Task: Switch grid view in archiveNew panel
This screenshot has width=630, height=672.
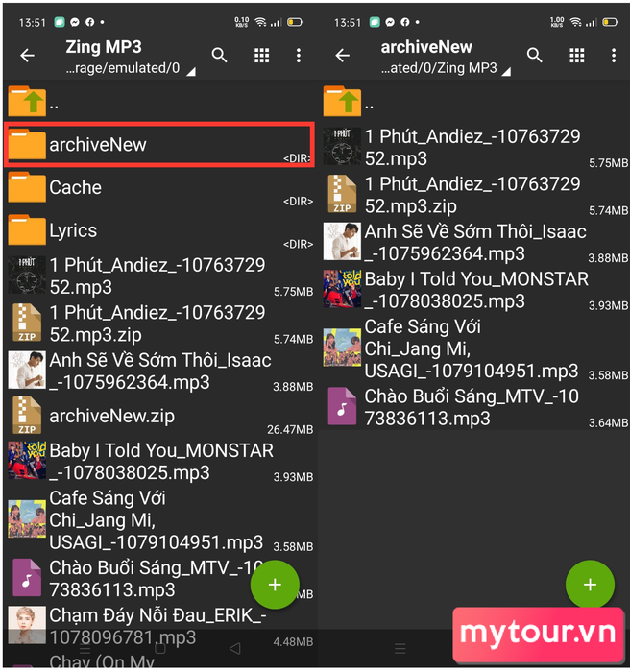Action: point(577,56)
